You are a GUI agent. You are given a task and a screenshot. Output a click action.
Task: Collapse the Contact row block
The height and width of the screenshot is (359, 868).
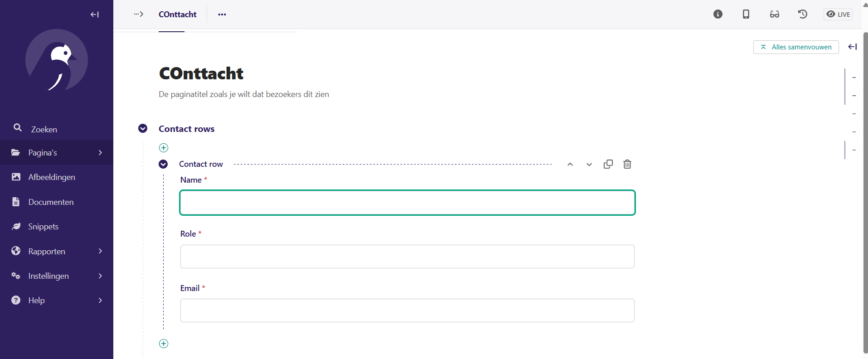163,164
